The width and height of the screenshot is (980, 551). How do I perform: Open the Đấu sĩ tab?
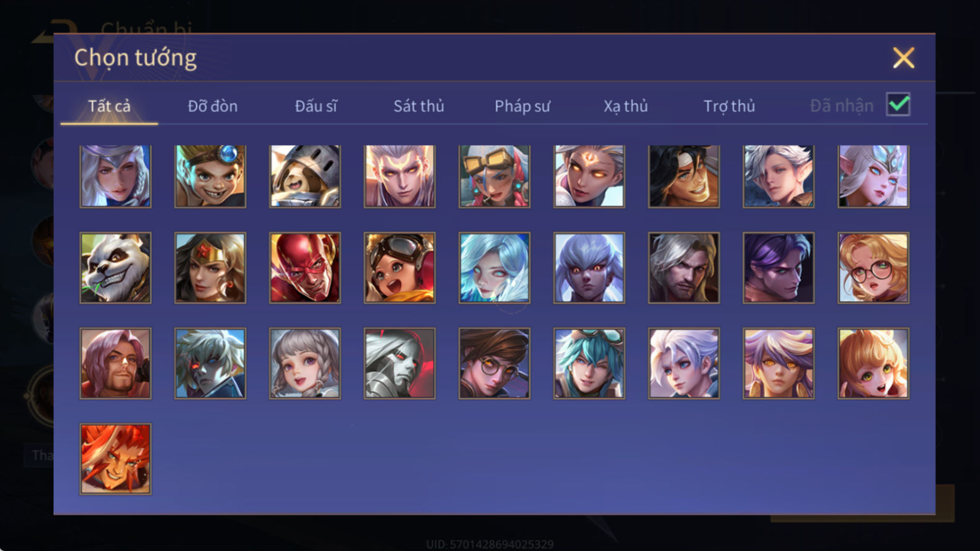tap(316, 106)
